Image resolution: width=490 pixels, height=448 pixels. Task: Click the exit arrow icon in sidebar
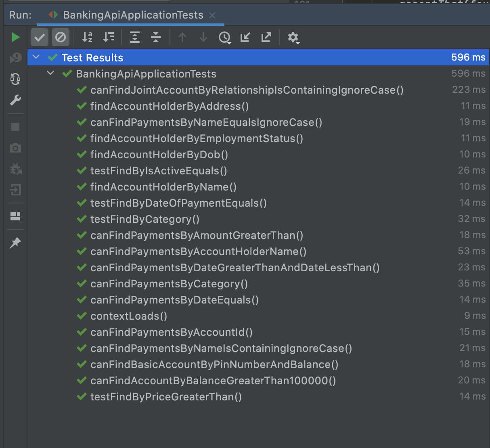click(x=15, y=190)
